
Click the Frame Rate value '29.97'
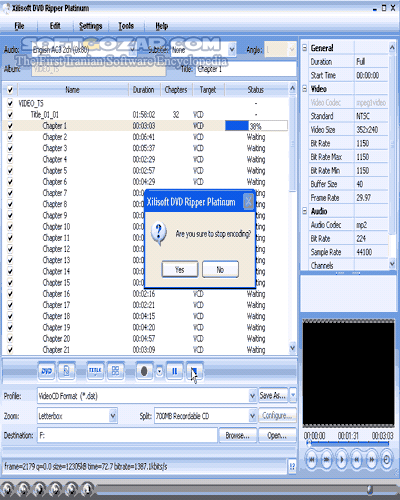[x=363, y=198]
